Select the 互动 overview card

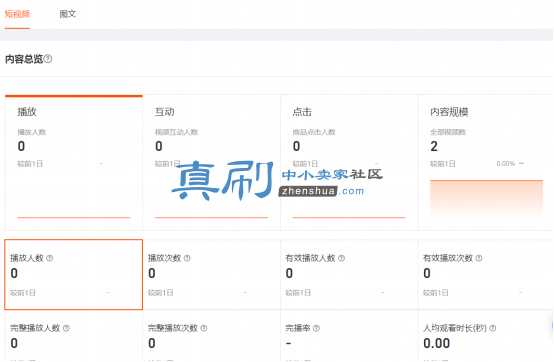click(211, 162)
